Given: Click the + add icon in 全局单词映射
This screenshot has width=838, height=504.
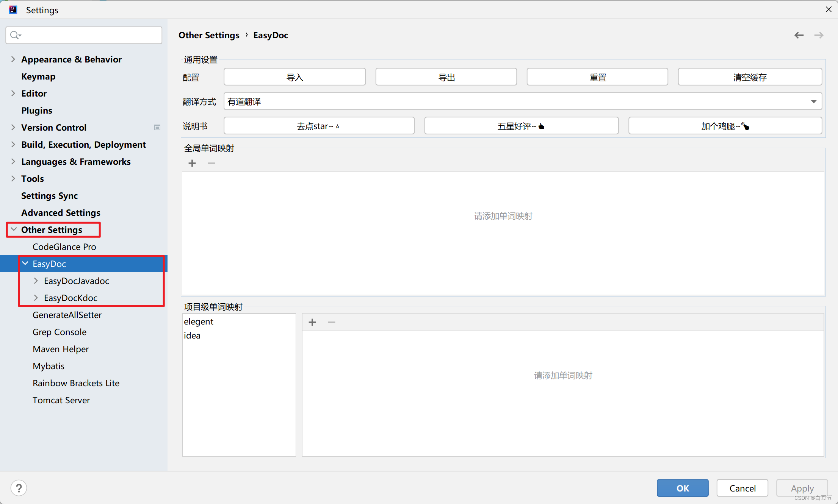Looking at the screenshot, I should (192, 163).
